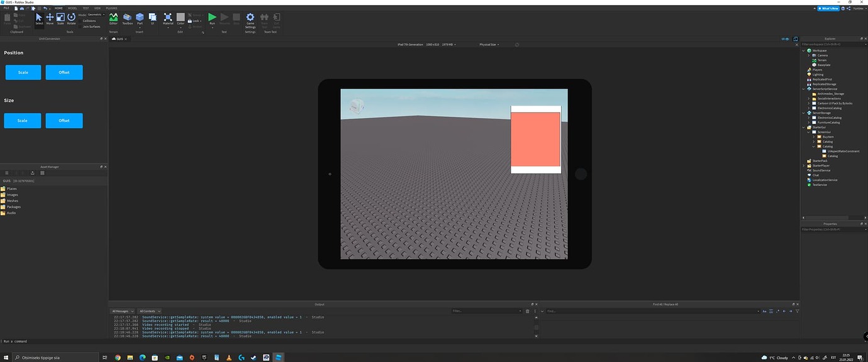Open the FILE menu

pyautogui.click(x=6, y=8)
